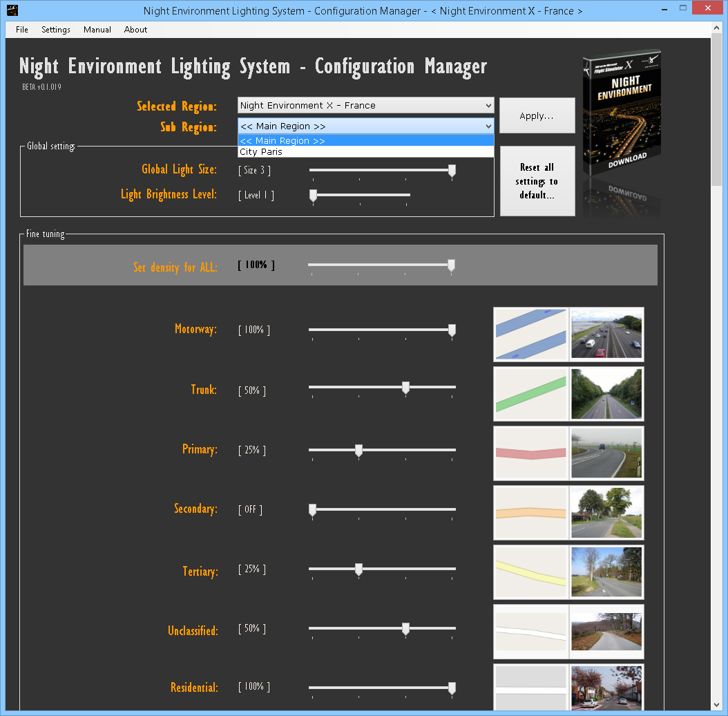Viewport: 728px width, 716px height.
Task: Click the Unclassified density slider handle
Action: (405, 629)
